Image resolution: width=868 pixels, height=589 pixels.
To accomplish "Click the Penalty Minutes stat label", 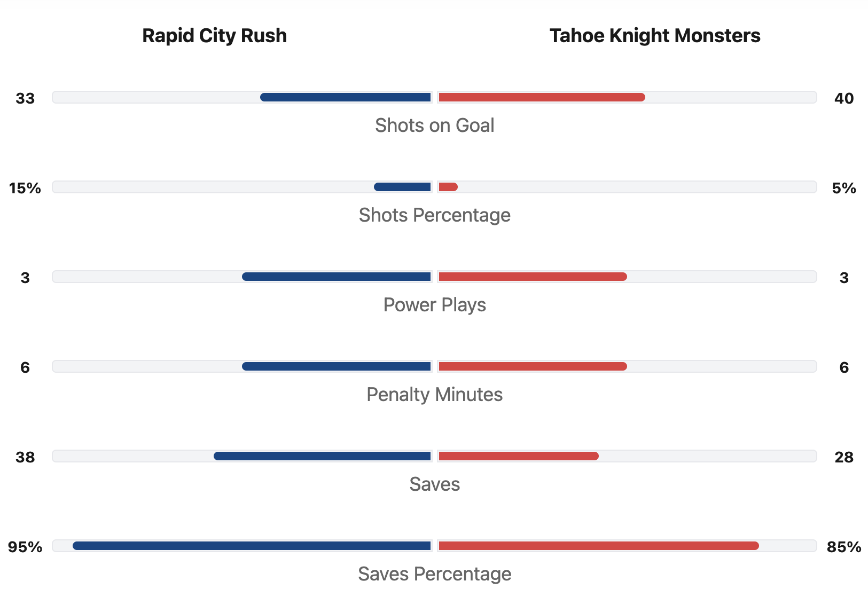I will 434,395.
